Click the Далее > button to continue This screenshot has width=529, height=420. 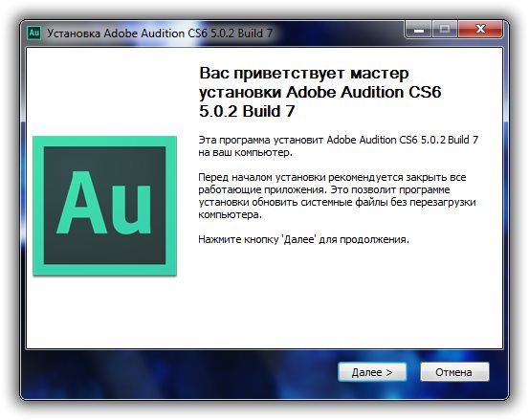coord(372,372)
